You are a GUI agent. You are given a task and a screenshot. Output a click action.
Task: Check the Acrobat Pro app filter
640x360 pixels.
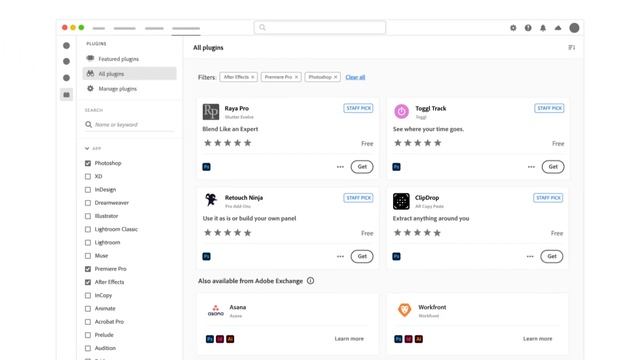pos(88,322)
